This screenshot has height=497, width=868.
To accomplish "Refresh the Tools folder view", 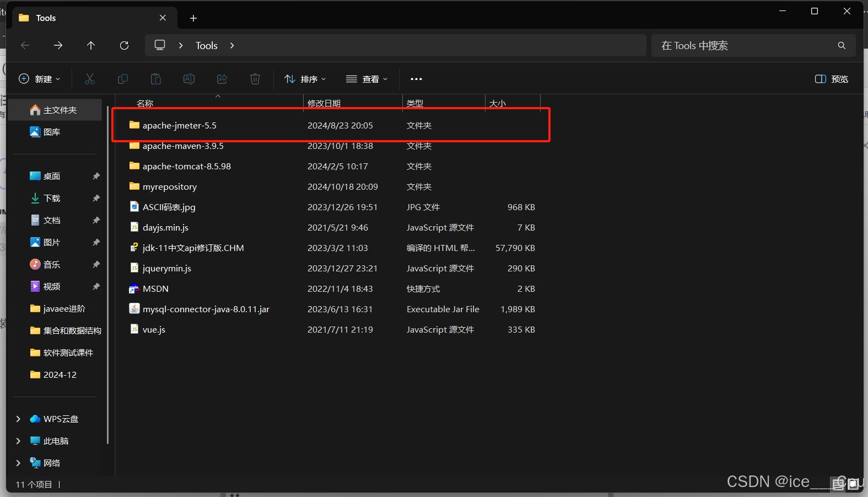I will 124,46.
